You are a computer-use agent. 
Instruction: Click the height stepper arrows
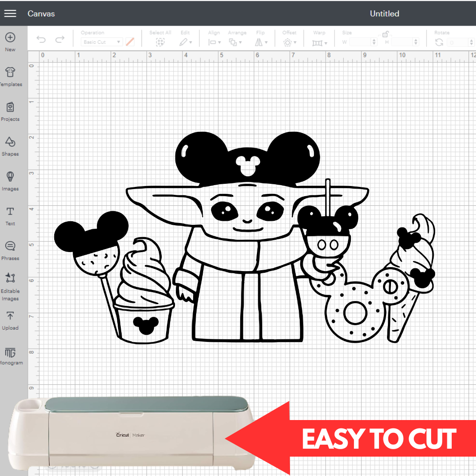[416, 42]
